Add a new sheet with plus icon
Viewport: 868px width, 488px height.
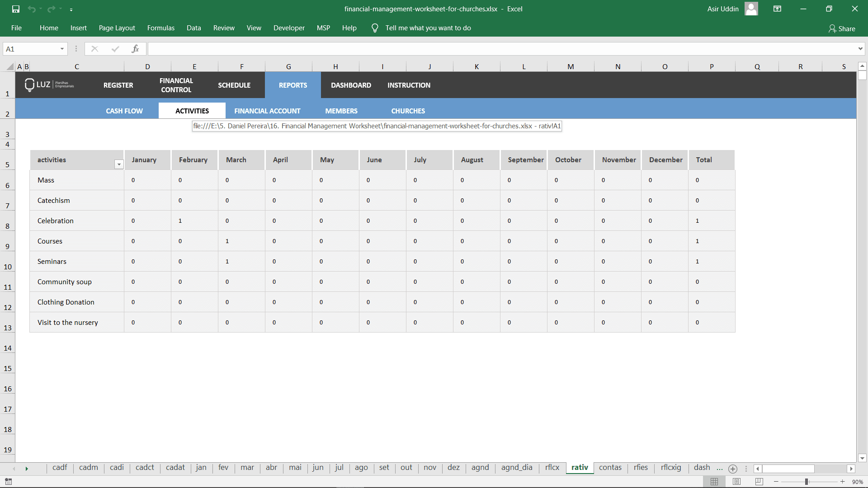[x=733, y=469]
